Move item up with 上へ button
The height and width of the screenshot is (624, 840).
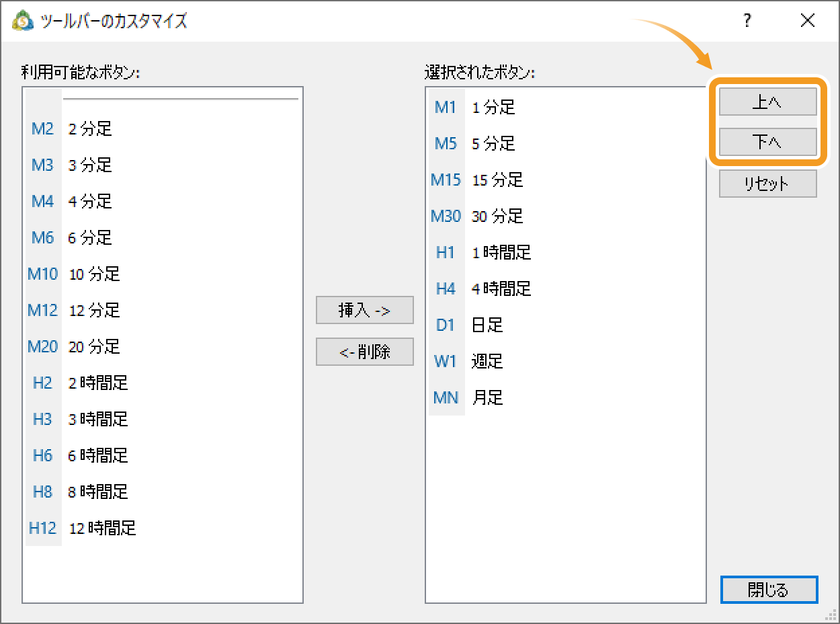(767, 102)
